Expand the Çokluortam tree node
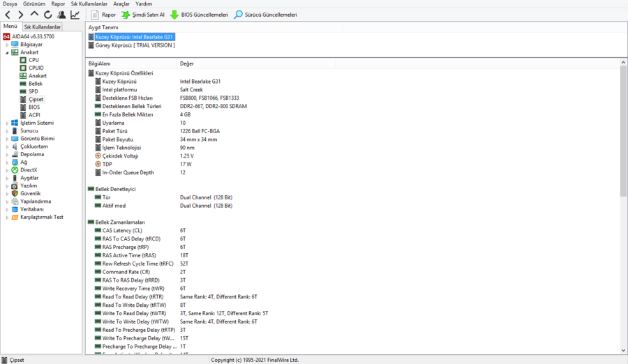 7,146
